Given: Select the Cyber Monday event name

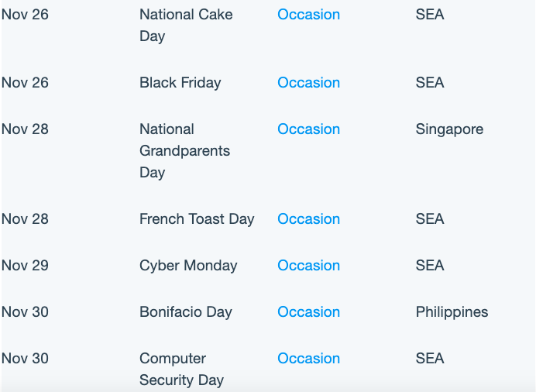Looking at the screenshot, I should 188,266.
